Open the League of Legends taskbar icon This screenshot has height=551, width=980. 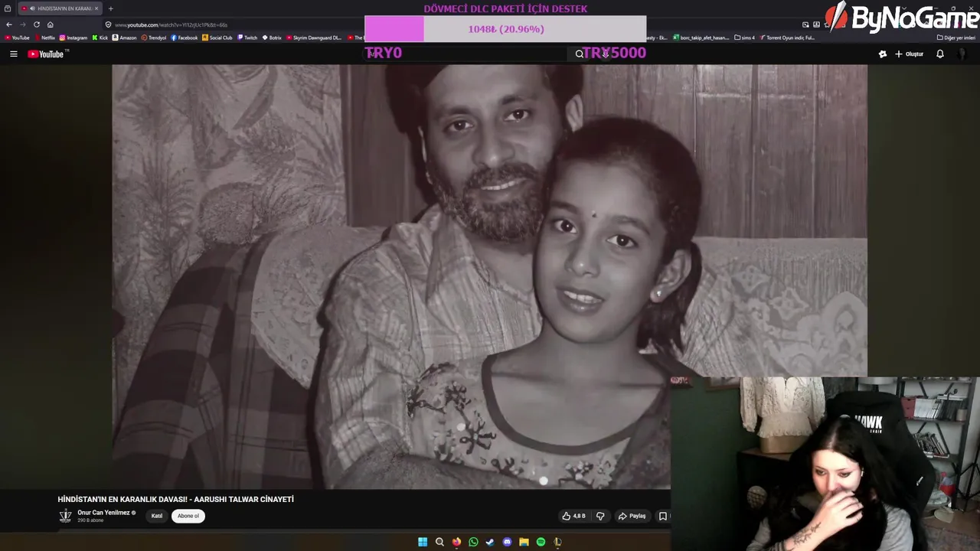(x=557, y=542)
